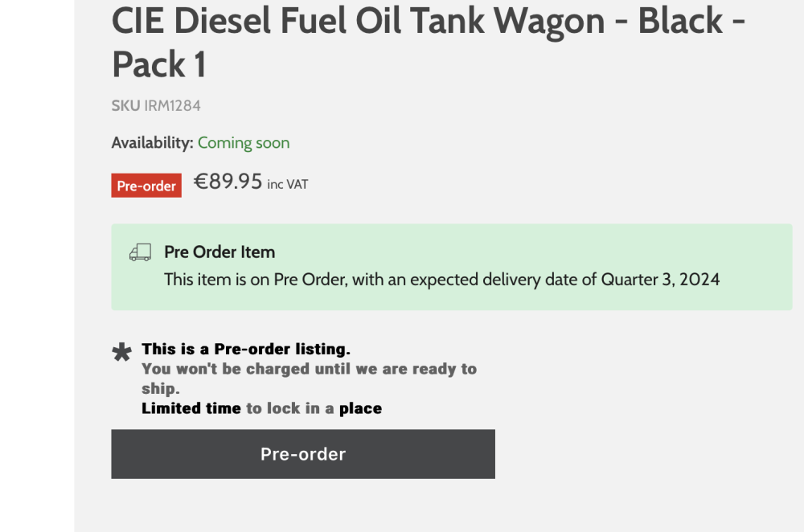Click the Pre Order Item heading
Viewport: 804px width, 532px height.
(219, 252)
